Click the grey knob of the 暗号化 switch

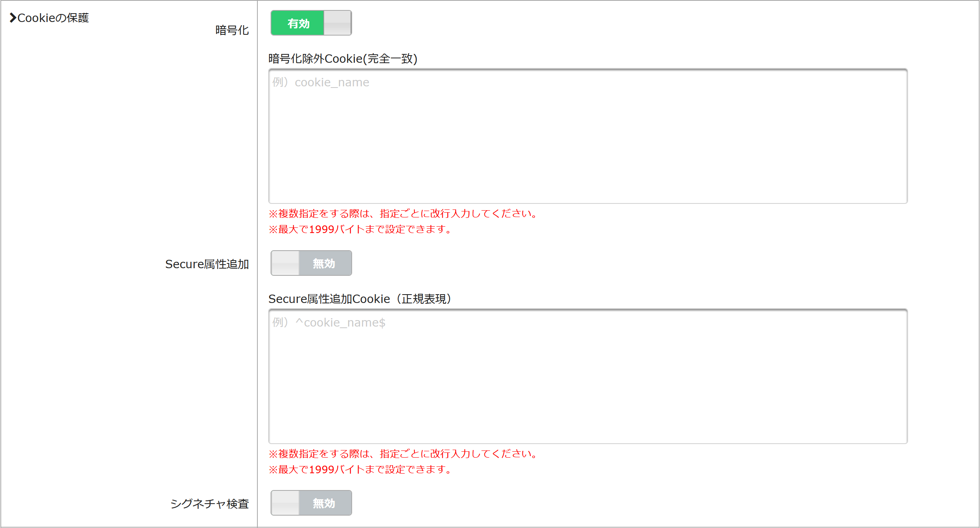tap(338, 23)
